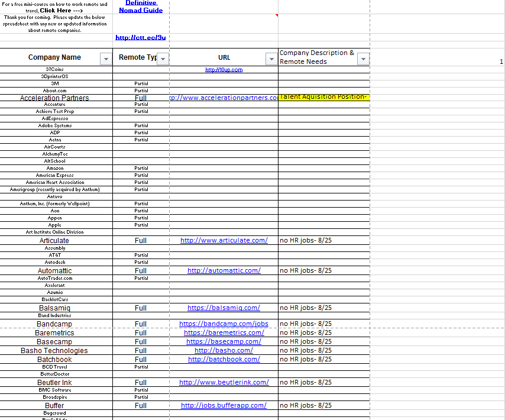This screenshot has width=505, height=420.
Task: Select the yellow Talent Aquisition Position cell
Action: [x=324, y=98]
